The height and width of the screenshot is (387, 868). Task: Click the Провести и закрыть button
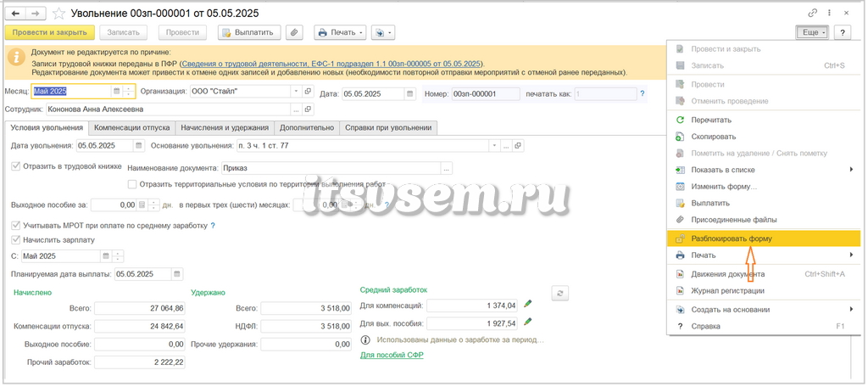coord(50,33)
